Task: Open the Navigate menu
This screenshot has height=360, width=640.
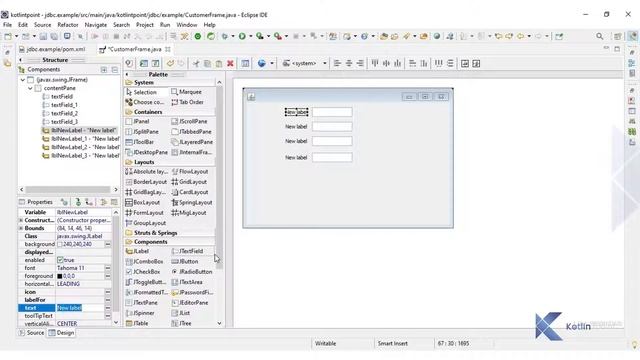Action: click(x=96, y=25)
